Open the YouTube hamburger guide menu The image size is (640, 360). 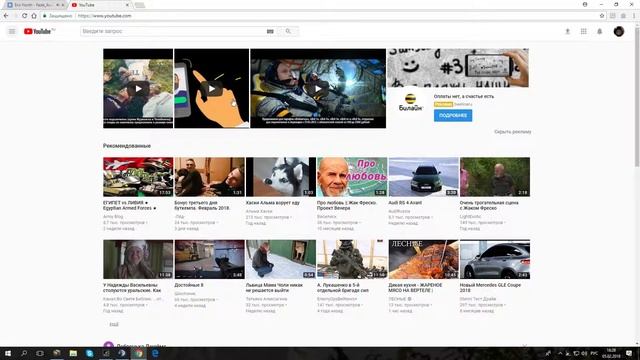pyautogui.click(x=12, y=31)
